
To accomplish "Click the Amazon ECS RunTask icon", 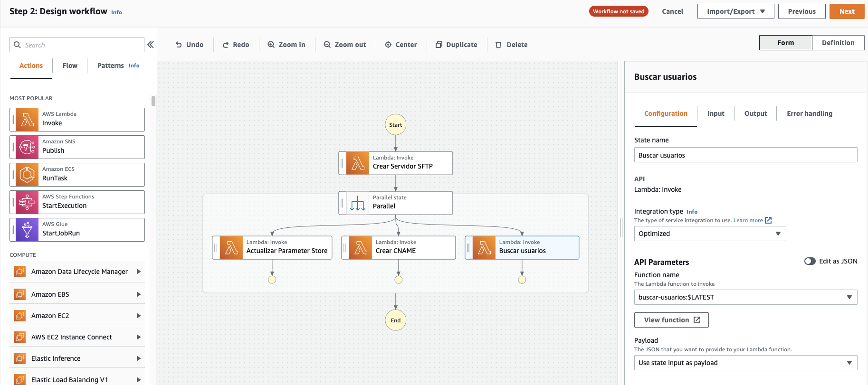I will pos(27,175).
